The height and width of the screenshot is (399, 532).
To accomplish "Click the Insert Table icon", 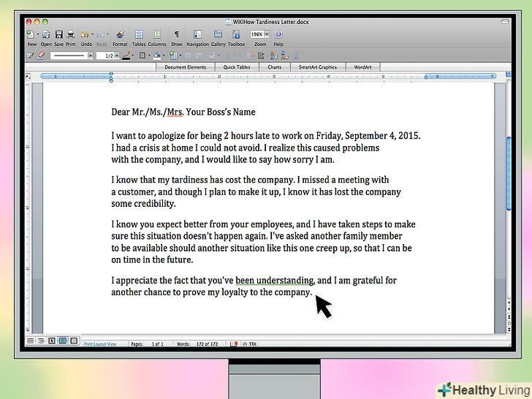I will [x=173, y=56].
